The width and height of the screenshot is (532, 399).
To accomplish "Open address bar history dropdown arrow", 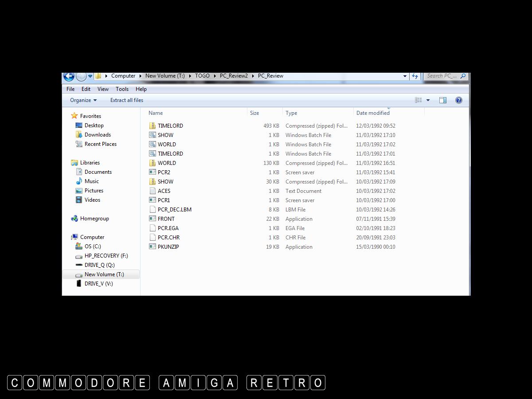I will point(405,76).
